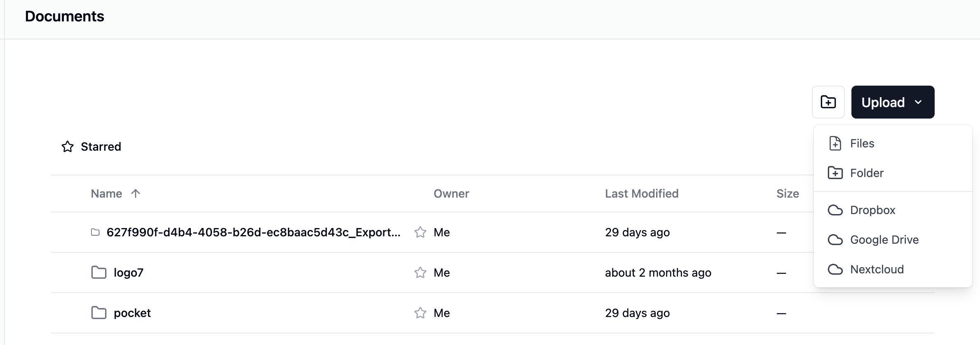Star the Export folder row
This screenshot has width=980, height=345.
[421, 232]
